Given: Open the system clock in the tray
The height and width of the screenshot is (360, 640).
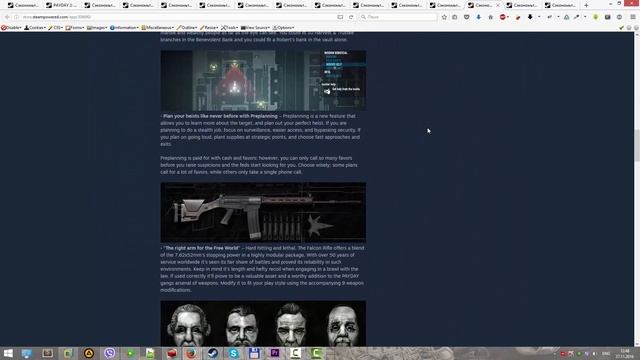Looking at the screenshot, I should [625, 353].
